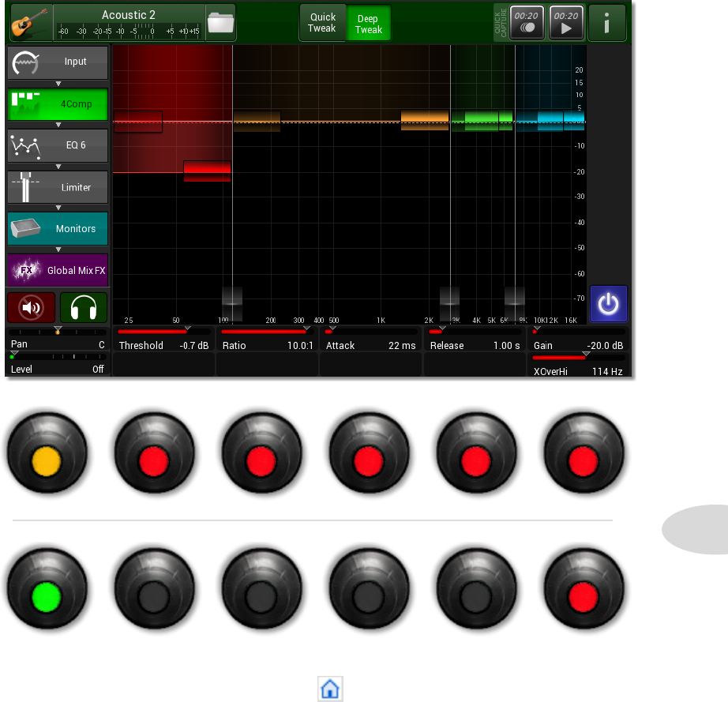Select the Attack parameter
728x702 pixels.
(x=371, y=339)
